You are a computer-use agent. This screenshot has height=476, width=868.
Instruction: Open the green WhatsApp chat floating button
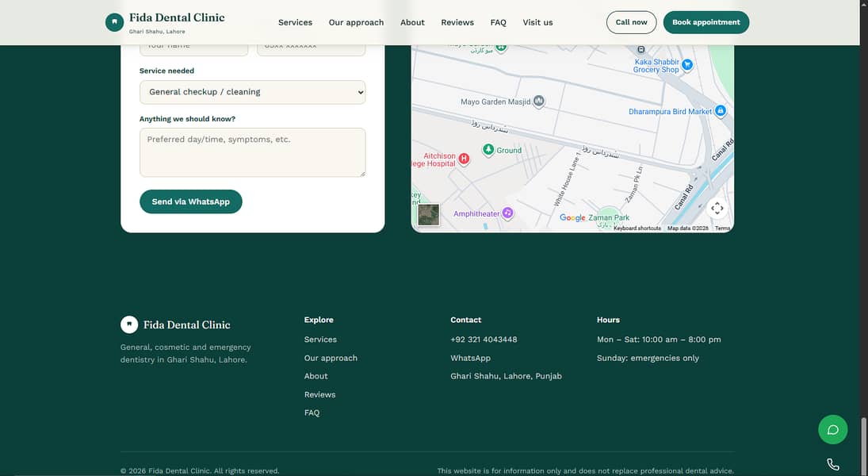point(832,429)
